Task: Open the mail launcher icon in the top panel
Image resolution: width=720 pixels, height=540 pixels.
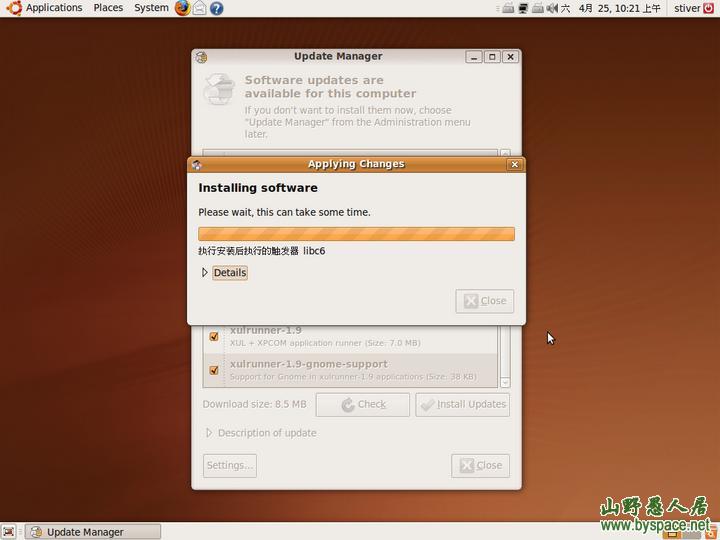Action: pos(199,8)
